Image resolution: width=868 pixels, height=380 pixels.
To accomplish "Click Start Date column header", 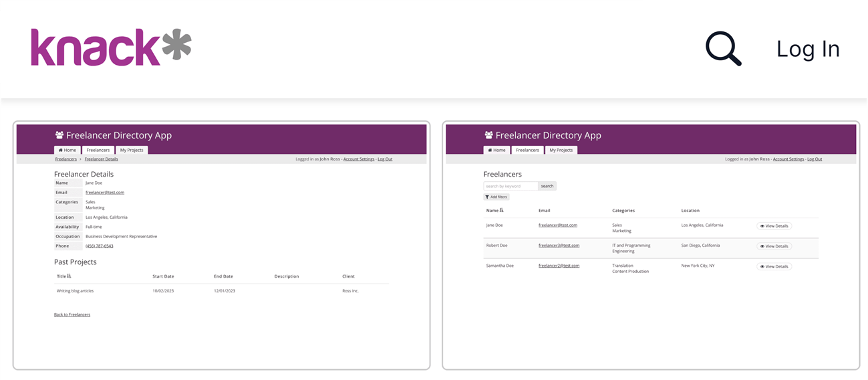I will click(163, 276).
